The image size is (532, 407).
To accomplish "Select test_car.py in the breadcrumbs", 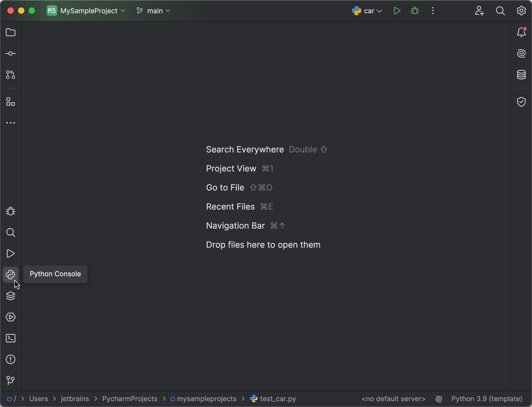I will pyautogui.click(x=277, y=399).
